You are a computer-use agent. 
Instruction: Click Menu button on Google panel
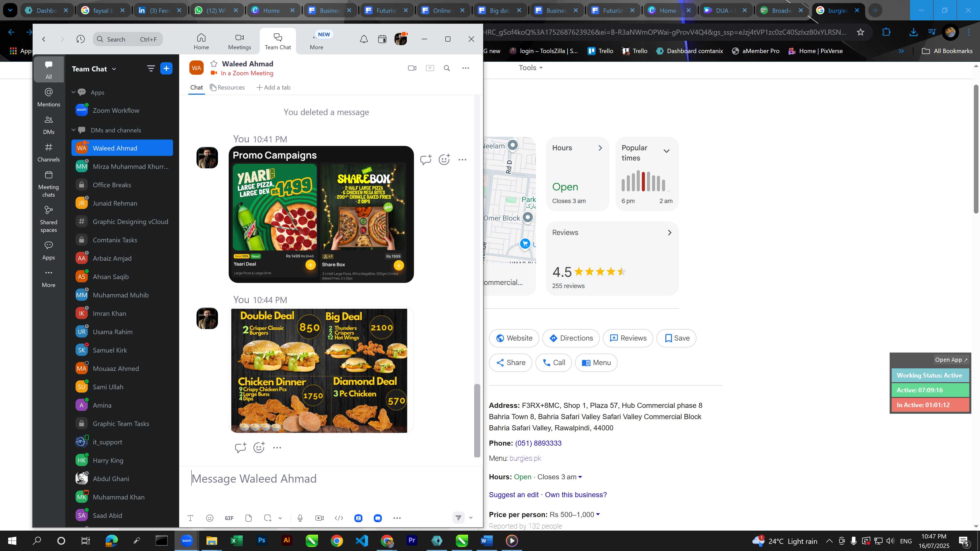coord(596,363)
